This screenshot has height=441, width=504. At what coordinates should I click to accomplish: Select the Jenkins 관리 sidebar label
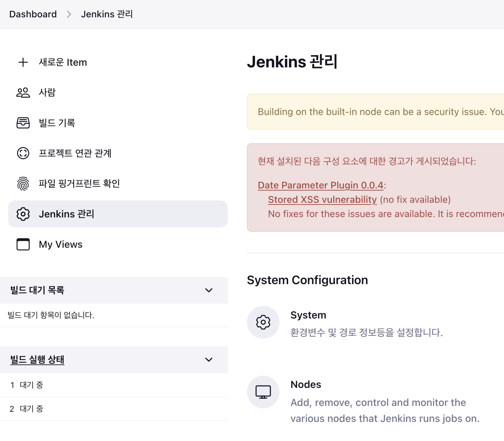click(67, 214)
